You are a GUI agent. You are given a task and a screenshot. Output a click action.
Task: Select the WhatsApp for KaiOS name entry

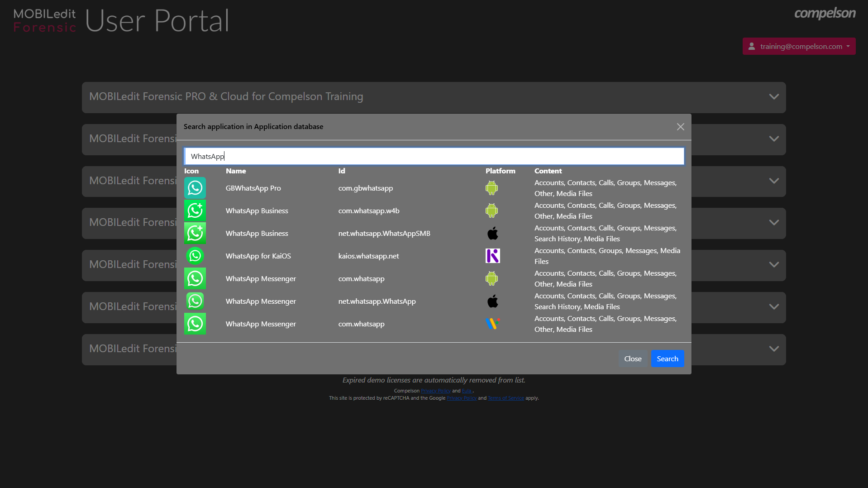258,256
